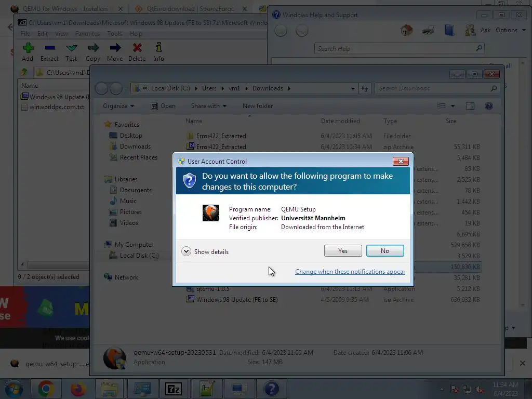532x399 pixels.
Task: Open the change view dropdown arrow
Action: tap(453, 106)
